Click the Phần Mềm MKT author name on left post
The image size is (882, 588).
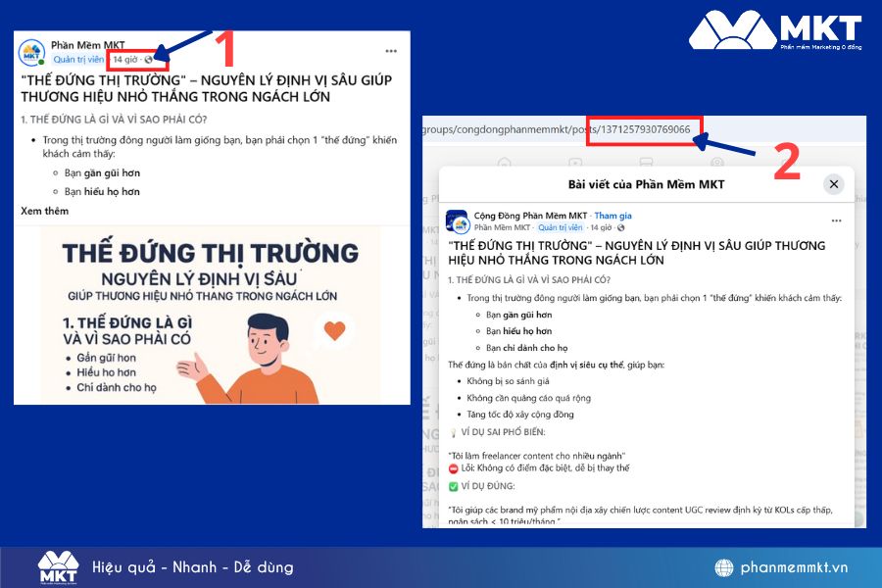pyautogui.click(x=88, y=45)
